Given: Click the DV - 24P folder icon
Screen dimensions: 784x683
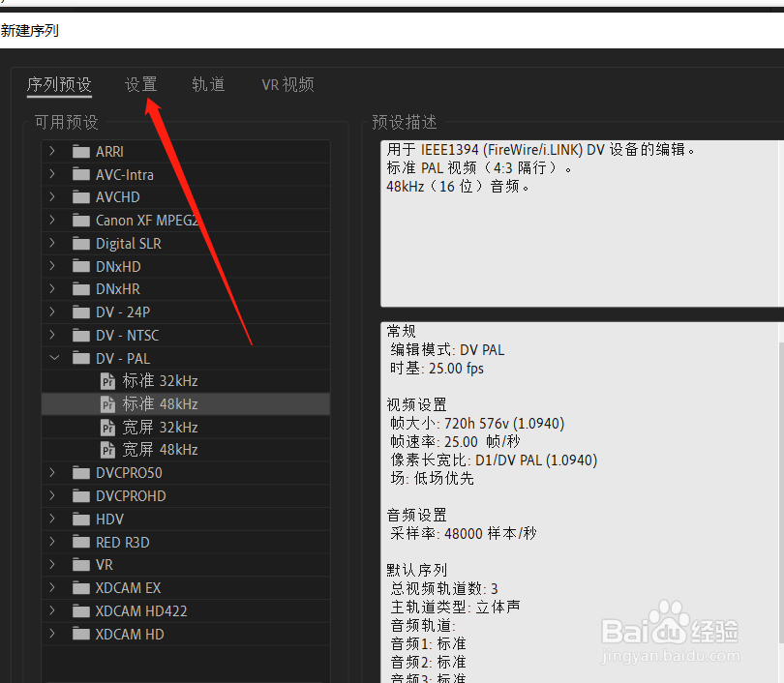Looking at the screenshot, I should tap(81, 312).
